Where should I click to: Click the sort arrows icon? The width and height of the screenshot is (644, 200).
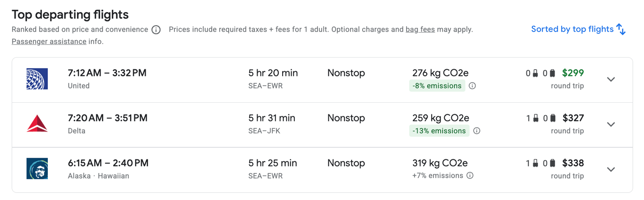pyautogui.click(x=621, y=29)
